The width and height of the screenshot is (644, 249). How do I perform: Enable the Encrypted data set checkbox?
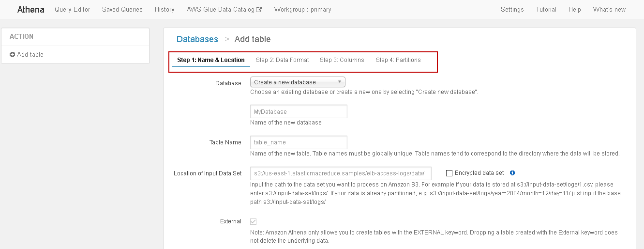coord(449,173)
